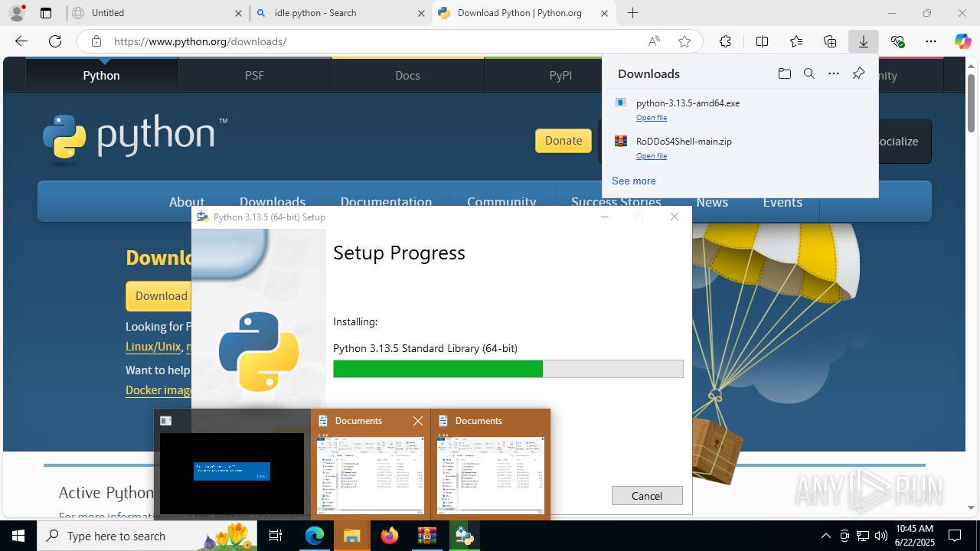Viewport: 980px width, 551px height.
Task: Open the Windows Start menu
Action: pyautogui.click(x=18, y=536)
